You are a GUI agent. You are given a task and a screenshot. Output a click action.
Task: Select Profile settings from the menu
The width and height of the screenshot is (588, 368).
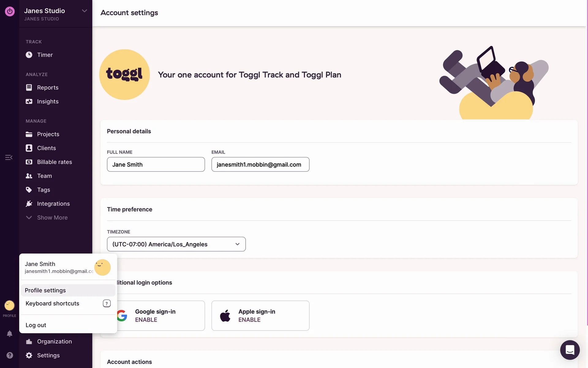45,290
